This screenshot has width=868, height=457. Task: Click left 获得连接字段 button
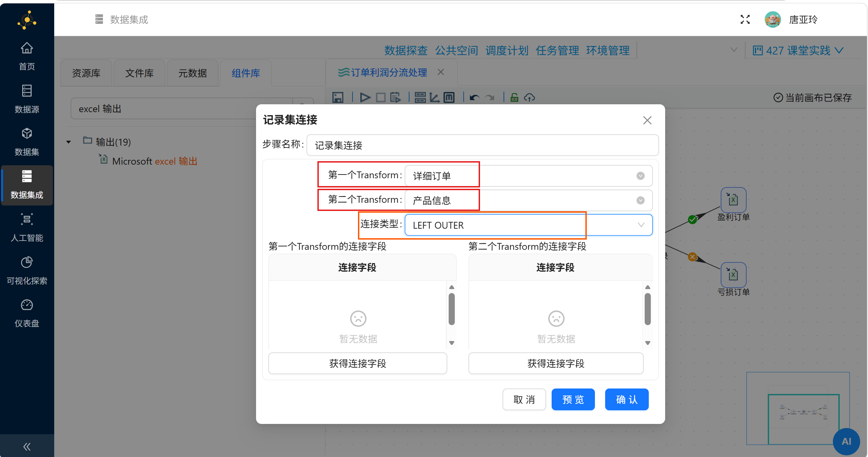point(357,363)
